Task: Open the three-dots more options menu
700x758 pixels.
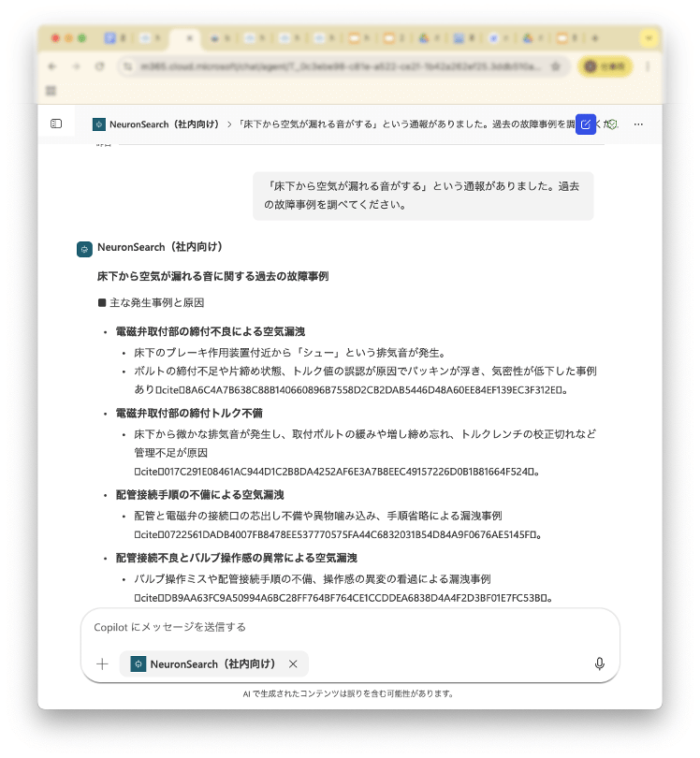Action: tap(638, 124)
